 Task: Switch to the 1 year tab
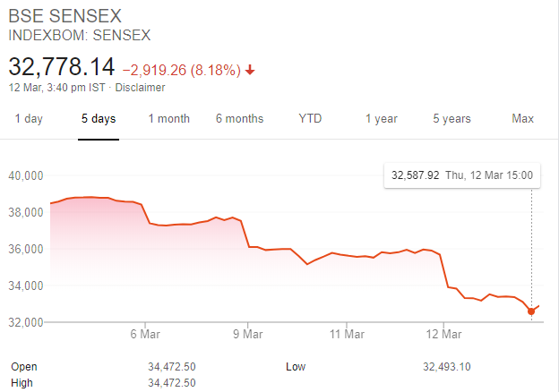click(x=381, y=119)
